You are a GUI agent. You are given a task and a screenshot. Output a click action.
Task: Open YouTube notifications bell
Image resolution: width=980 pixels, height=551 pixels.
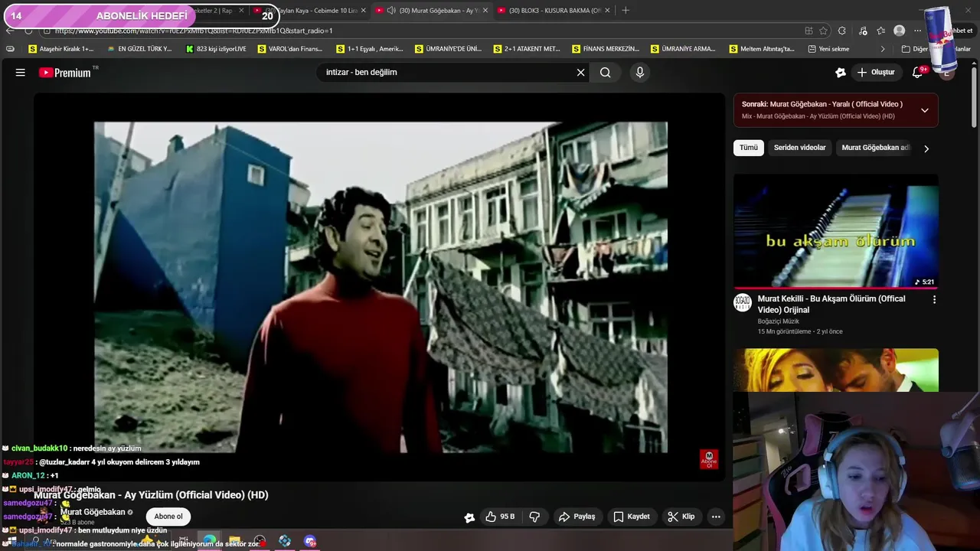pyautogui.click(x=917, y=73)
